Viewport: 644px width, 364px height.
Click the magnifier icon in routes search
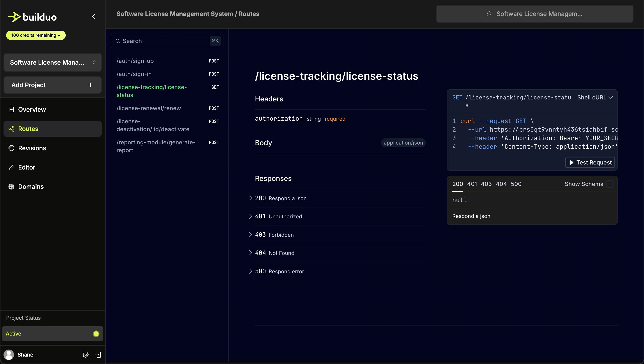[x=117, y=41]
